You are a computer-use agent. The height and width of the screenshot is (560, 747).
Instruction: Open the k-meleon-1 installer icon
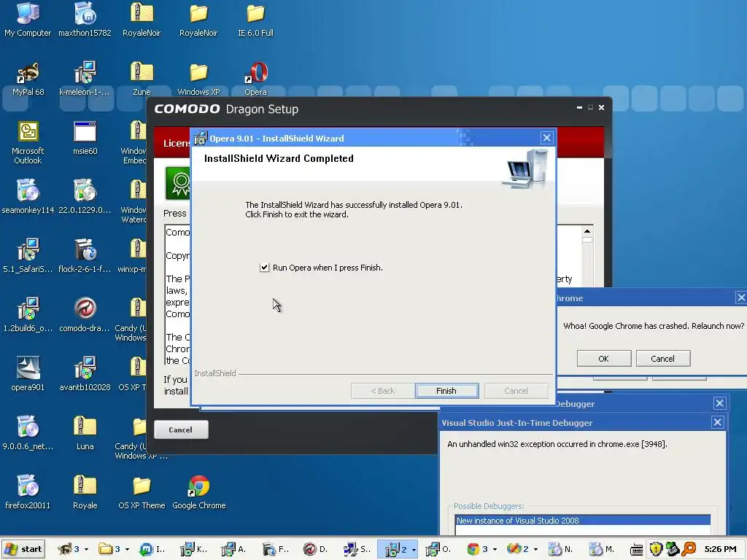[85, 79]
